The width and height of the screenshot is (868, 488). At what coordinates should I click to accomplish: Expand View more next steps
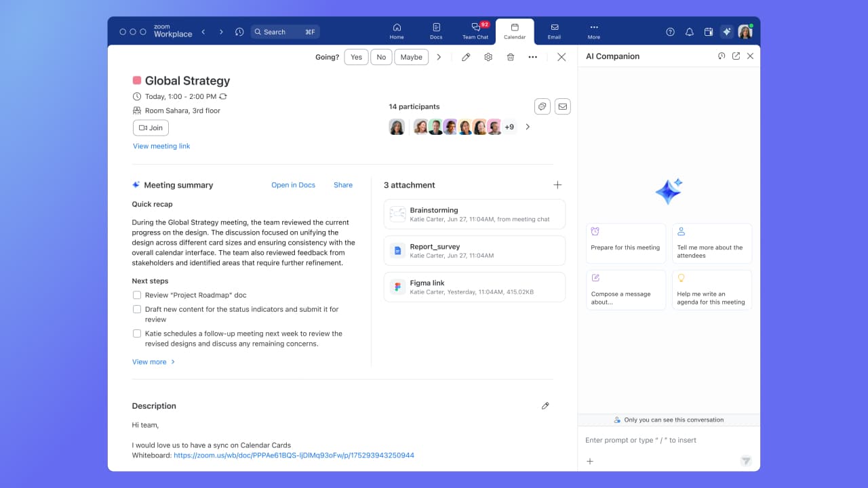coord(153,362)
